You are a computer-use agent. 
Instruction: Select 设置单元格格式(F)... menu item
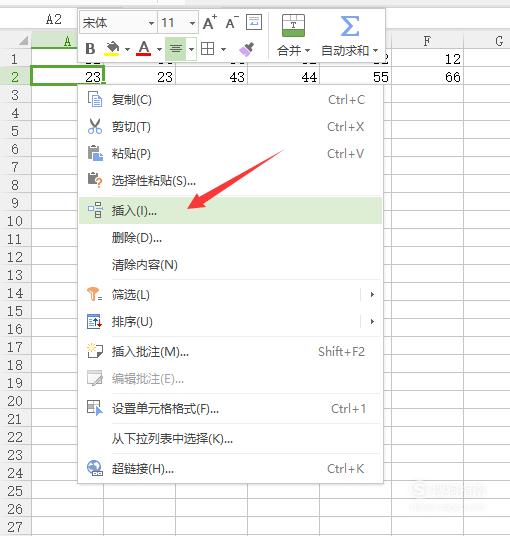click(x=230, y=408)
